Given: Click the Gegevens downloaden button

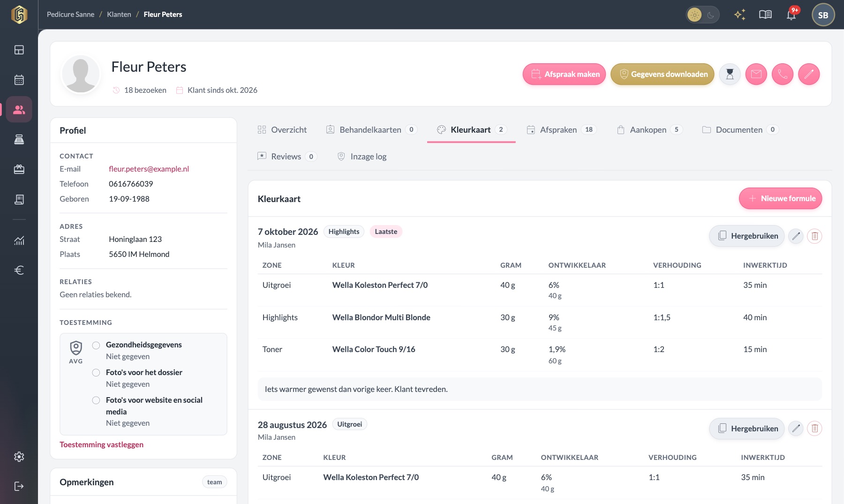Looking at the screenshot, I should [663, 74].
